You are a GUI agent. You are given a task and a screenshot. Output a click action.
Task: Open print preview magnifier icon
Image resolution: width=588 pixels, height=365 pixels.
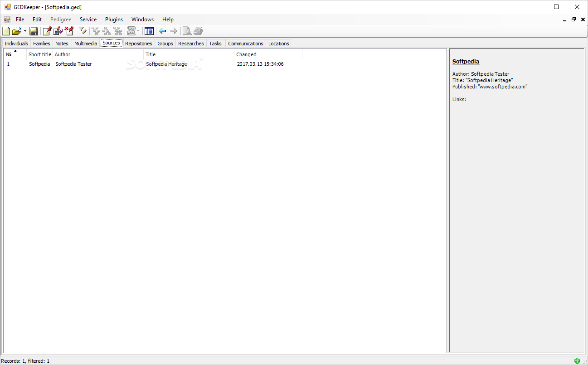[x=187, y=31]
